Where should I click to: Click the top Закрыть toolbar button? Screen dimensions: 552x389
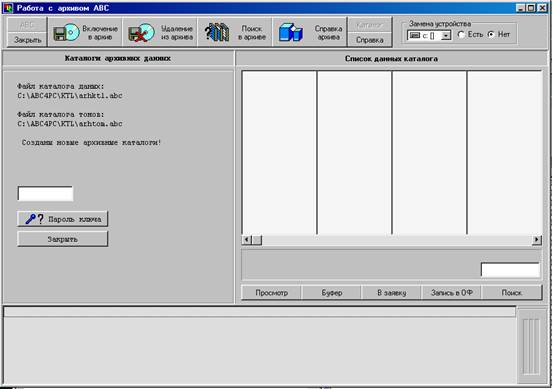click(x=27, y=40)
